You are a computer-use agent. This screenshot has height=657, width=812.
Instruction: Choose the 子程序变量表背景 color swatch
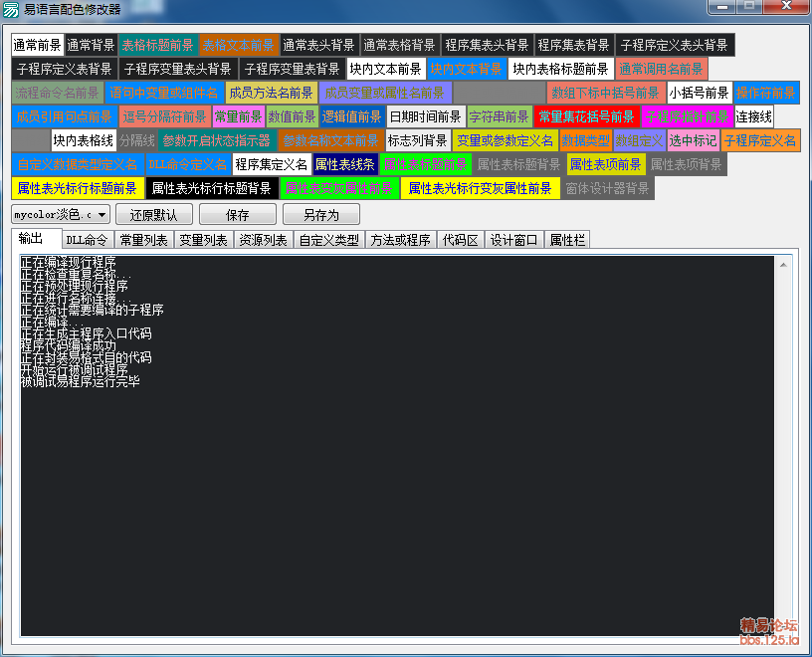(293, 69)
